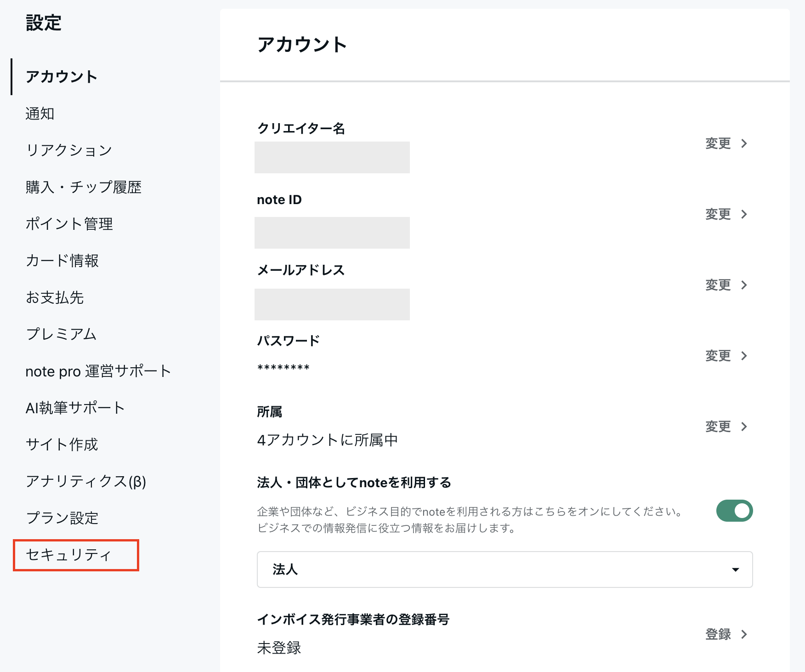
Task: Select お支払先 in the sidebar
Action: [x=55, y=297]
